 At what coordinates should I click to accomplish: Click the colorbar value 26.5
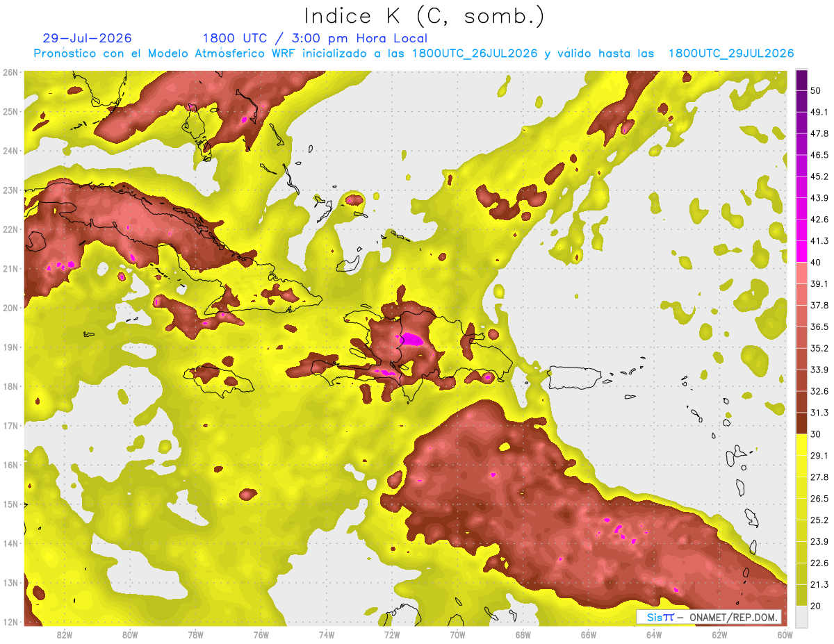(819, 498)
